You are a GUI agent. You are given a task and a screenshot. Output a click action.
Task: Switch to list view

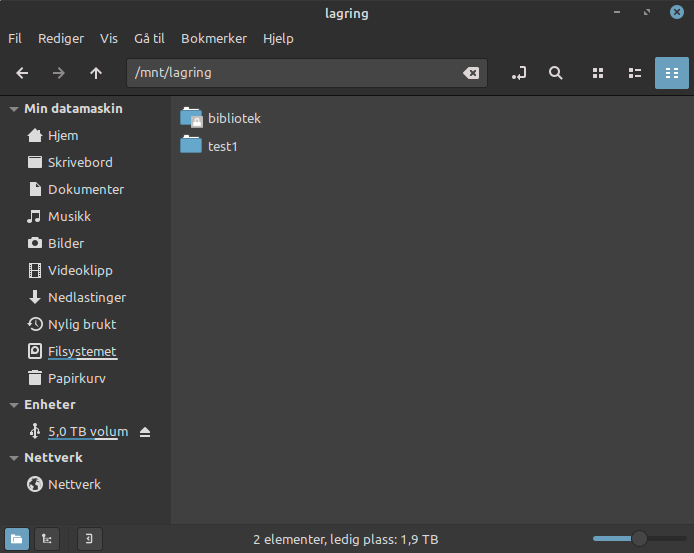coord(635,73)
